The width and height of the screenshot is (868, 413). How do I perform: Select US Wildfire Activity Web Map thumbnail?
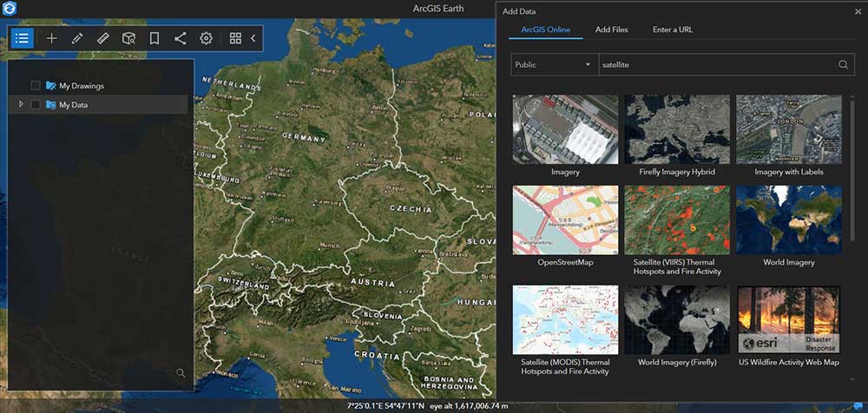click(x=789, y=320)
